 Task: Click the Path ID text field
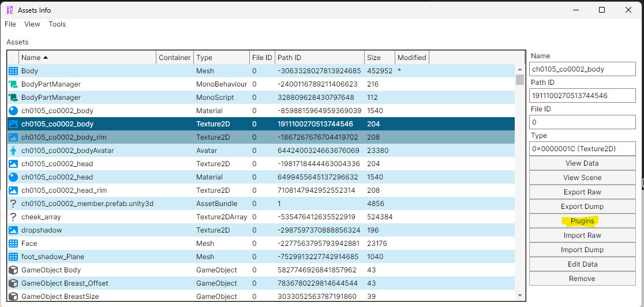pyautogui.click(x=582, y=96)
